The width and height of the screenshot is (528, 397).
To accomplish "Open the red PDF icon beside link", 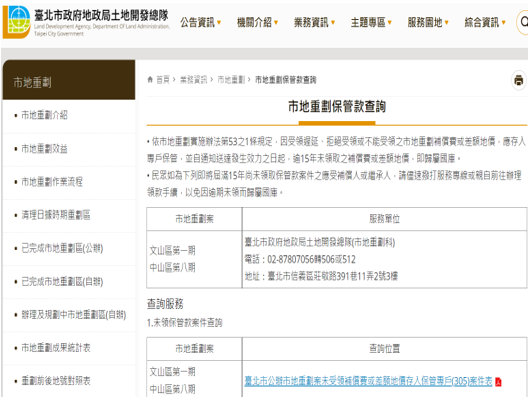I will pos(498,382).
